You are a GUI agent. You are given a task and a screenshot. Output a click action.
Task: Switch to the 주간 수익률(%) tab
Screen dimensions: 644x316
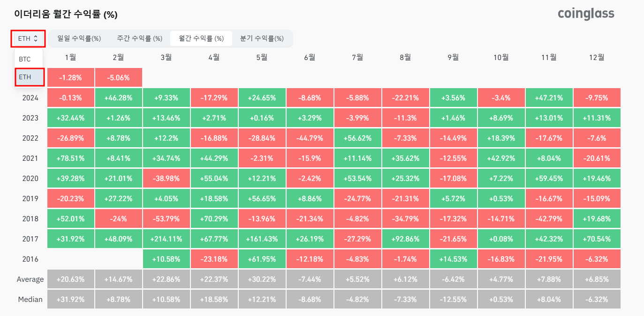[x=139, y=38]
